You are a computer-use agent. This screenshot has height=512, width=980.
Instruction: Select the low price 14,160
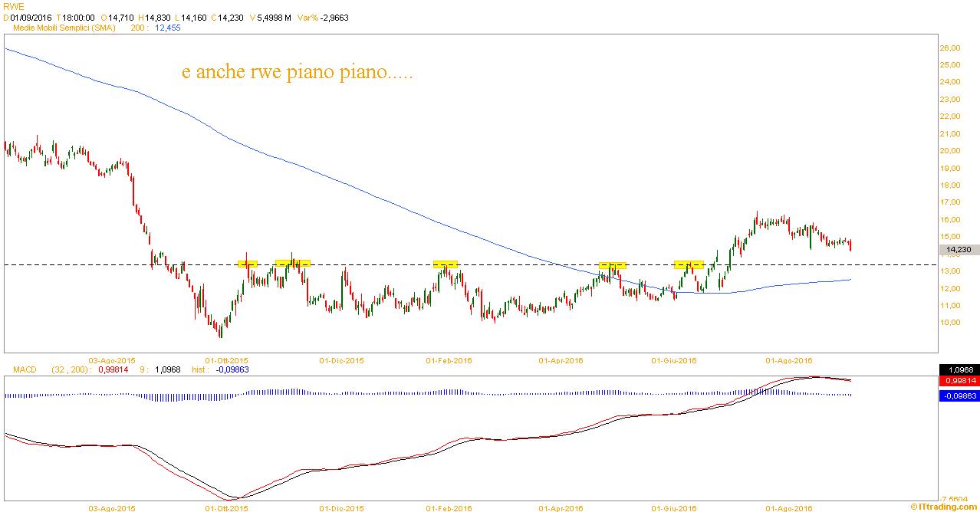coord(192,17)
